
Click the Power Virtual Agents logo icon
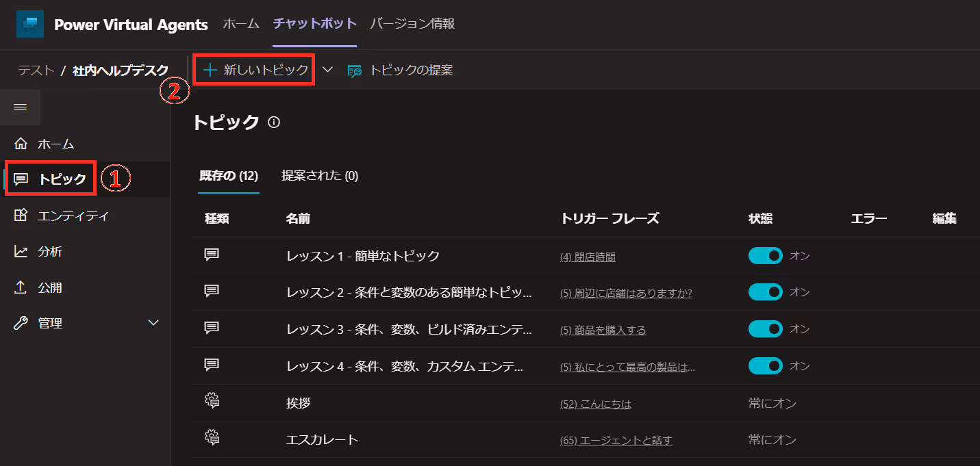click(x=29, y=24)
